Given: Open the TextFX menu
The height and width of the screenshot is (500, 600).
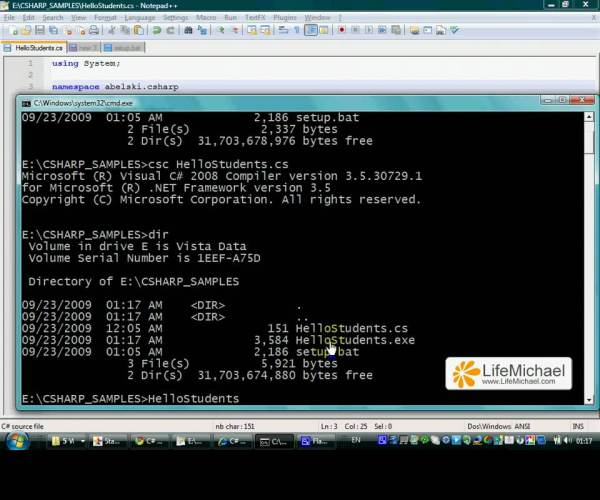Looking at the screenshot, I should click(255, 18).
